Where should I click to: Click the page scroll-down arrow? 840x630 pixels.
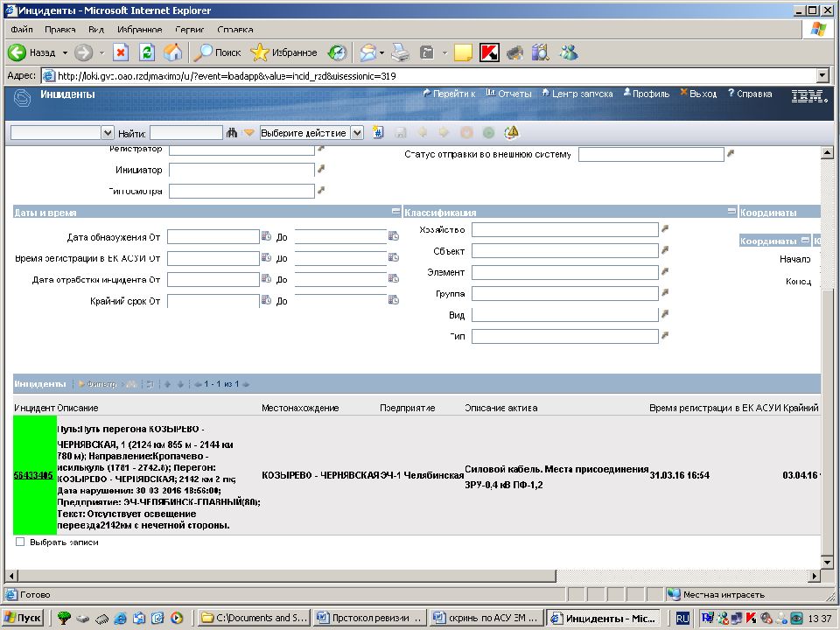[827, 563]
